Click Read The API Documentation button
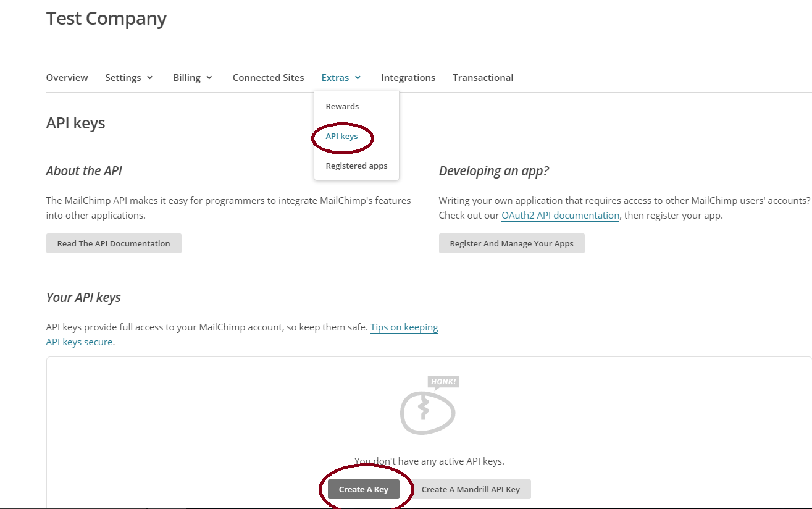 click(x=114, y=243)
